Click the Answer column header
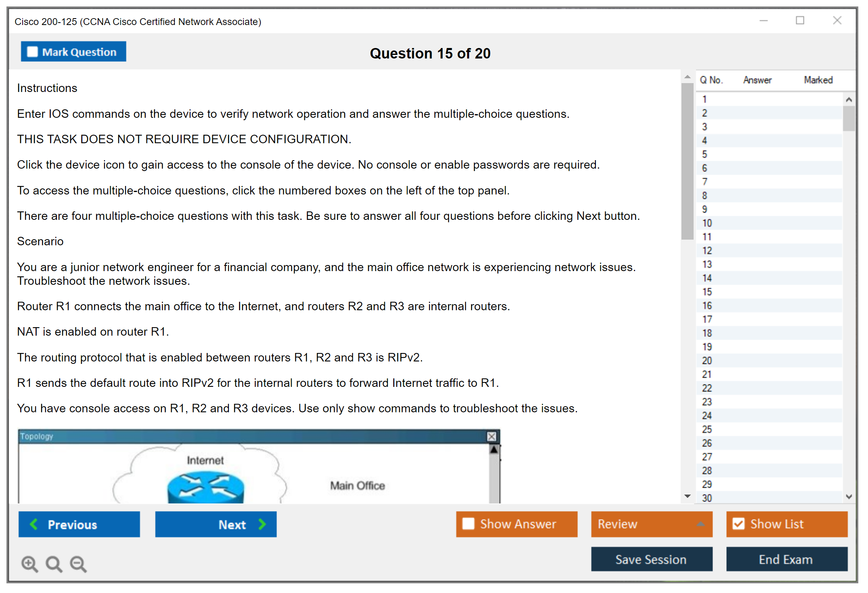The image size is (868, 593). [757, 80]
